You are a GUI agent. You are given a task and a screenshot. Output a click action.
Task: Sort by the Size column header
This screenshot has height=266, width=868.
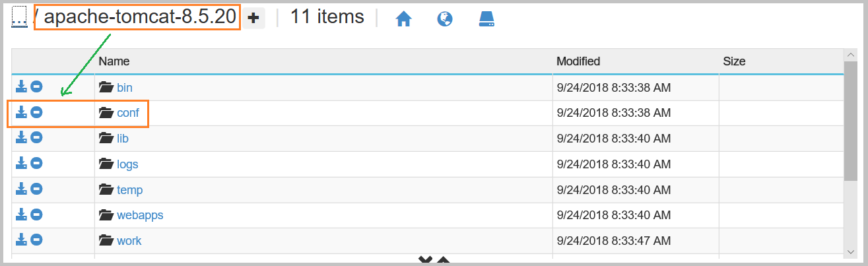click(x=734, y=61)
